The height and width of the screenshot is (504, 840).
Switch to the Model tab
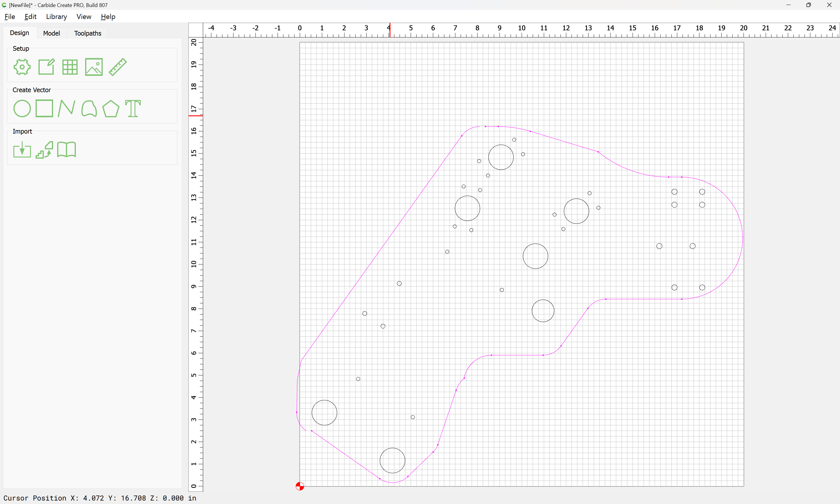coord(52,33)
